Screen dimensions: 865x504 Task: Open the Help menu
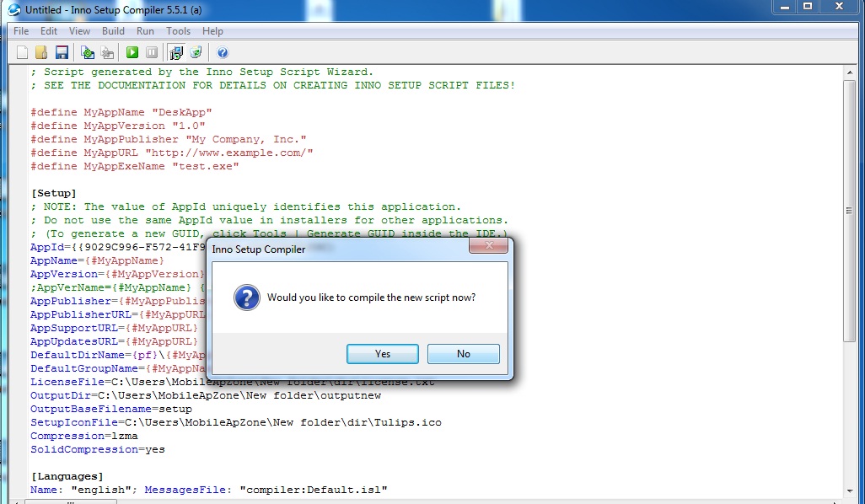(x=212, y=31)
